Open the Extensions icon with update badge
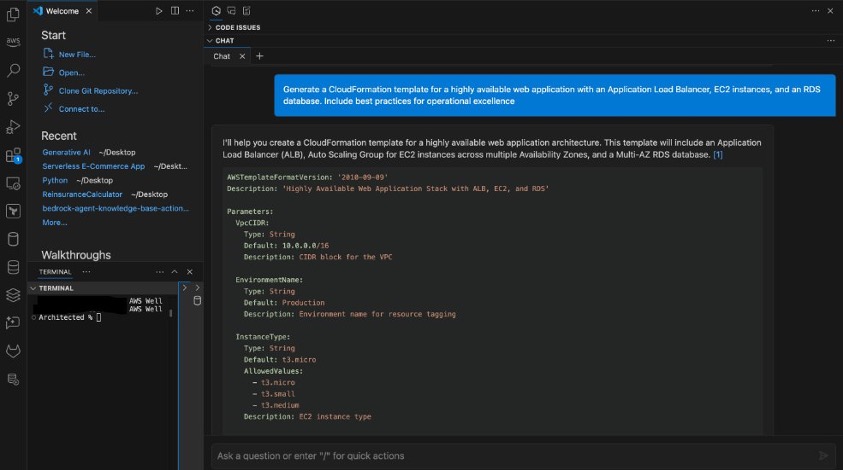Screen dimensions: 844x470 tap(13, 156)
